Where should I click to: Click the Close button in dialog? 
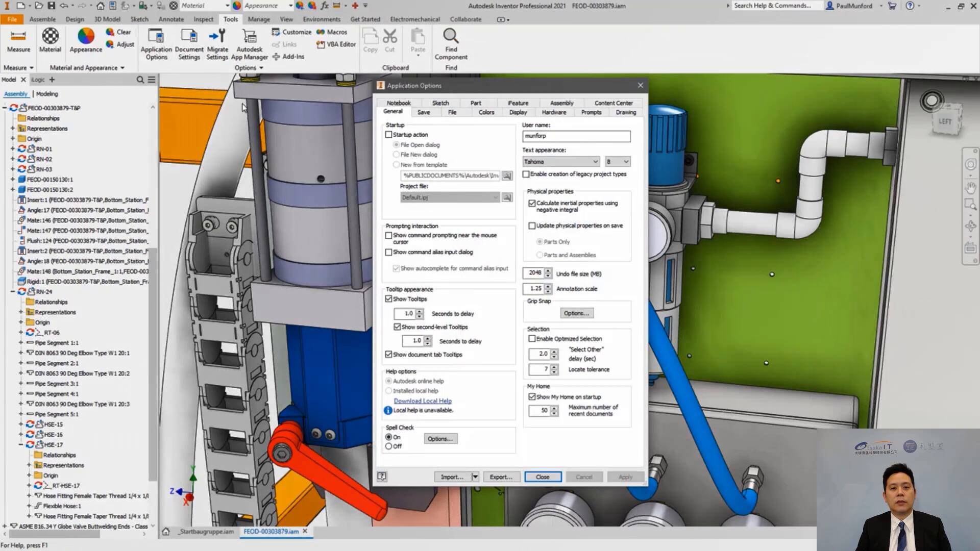pos(543,477)
